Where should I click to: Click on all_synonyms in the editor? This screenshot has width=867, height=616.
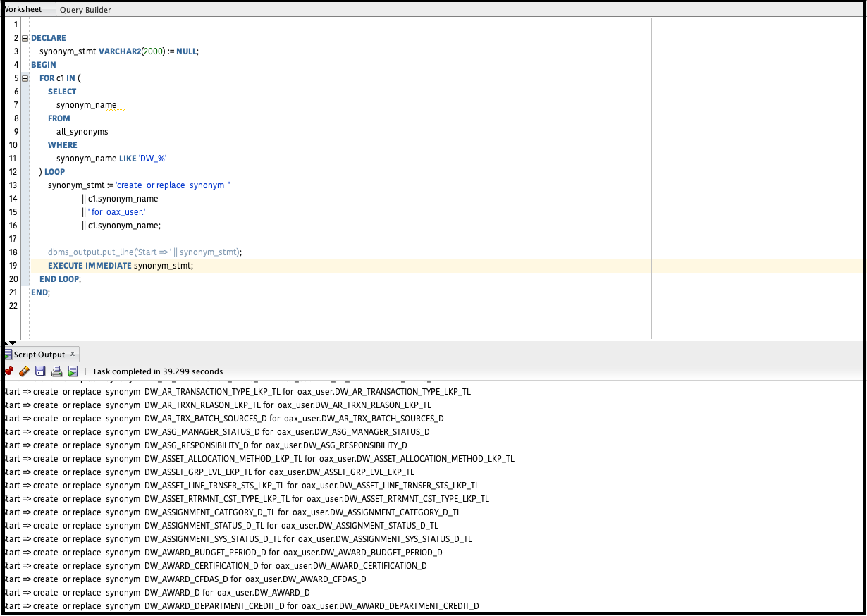[x=82, y=132]
